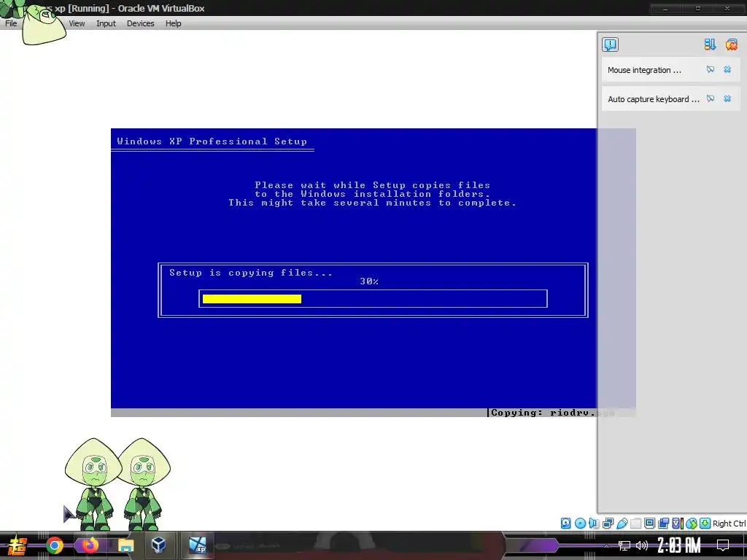
Task: Click the do-not-show-again icon for Mouse integration
Action: (x=711, y=69)
